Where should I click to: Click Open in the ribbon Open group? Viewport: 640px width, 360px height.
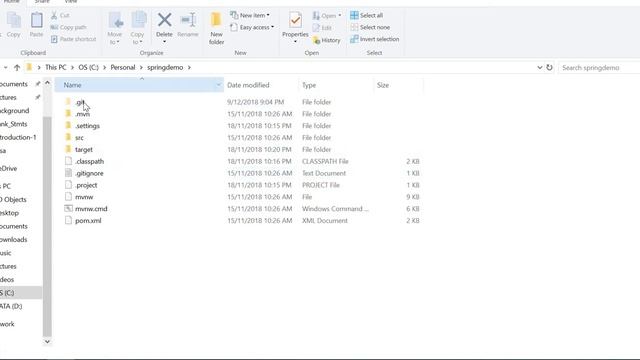[327, 16]
